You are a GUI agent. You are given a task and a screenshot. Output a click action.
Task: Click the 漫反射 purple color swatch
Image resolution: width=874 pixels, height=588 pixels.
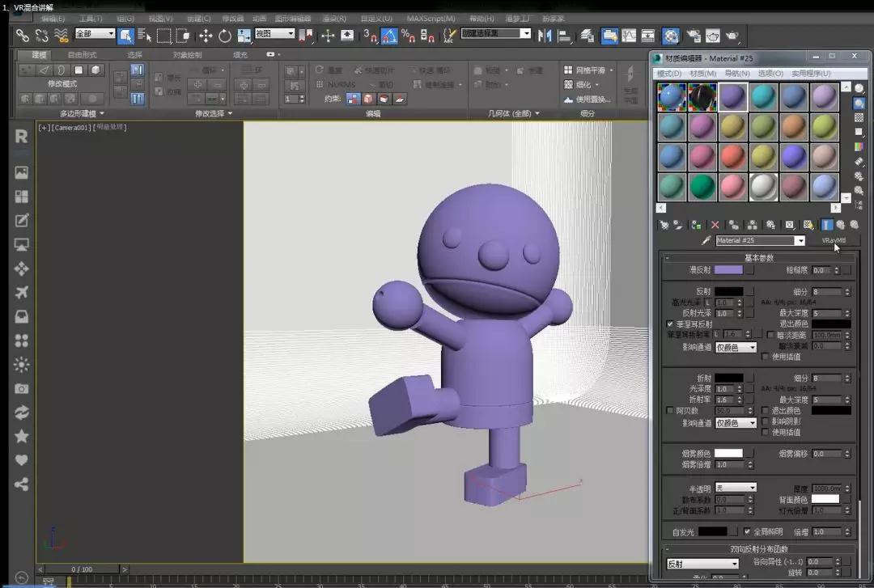(728, 270)
